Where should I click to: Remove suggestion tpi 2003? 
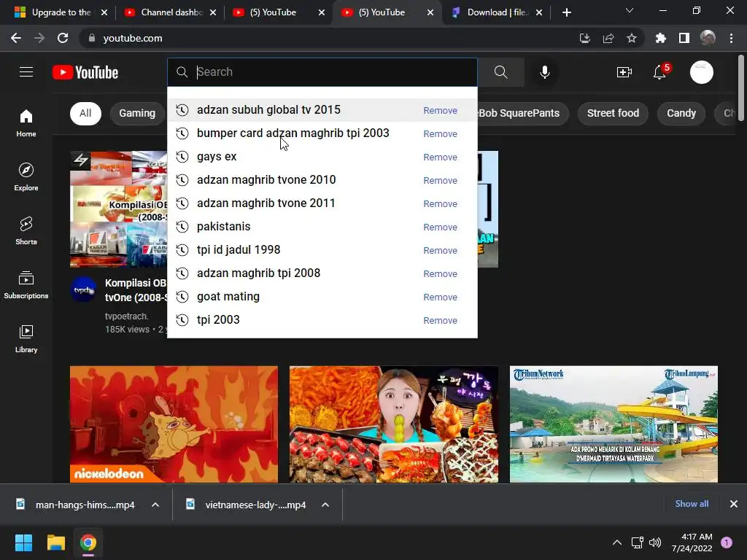(440, 321)
